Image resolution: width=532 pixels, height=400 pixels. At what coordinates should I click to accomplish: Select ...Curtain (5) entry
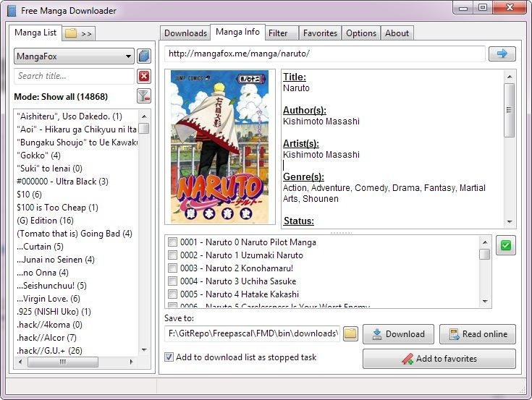[40, 247]
